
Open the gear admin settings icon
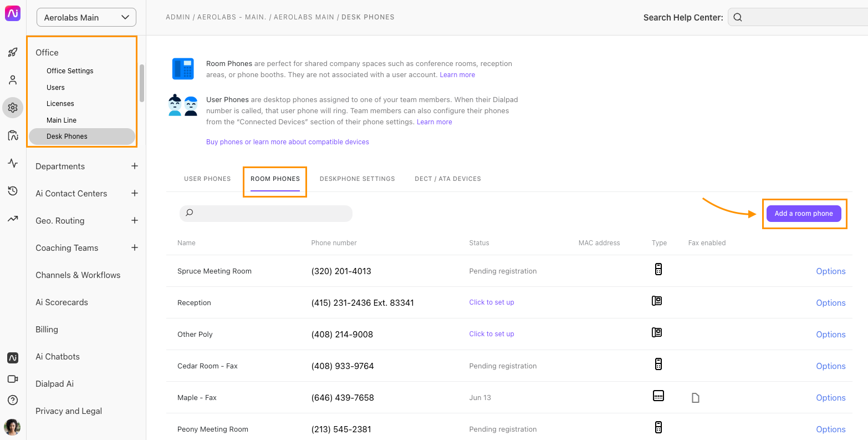coord(13,108)
